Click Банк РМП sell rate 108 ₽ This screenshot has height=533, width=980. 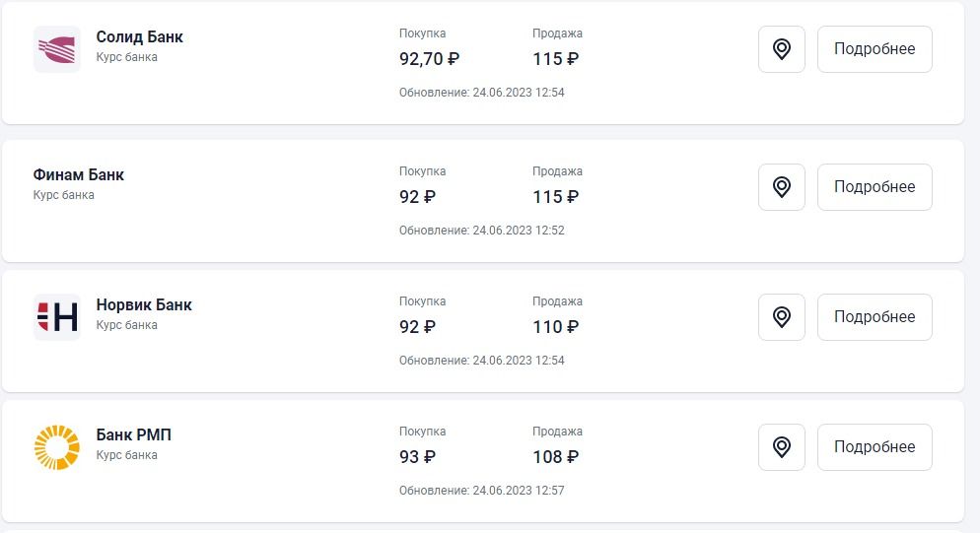[x=555, y=457]
